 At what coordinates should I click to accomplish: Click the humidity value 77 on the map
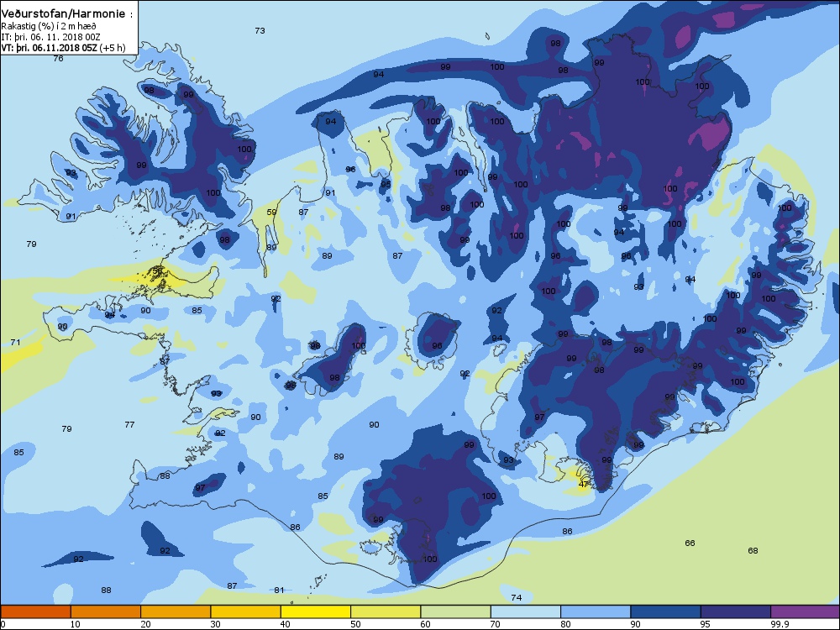[129, 425]
